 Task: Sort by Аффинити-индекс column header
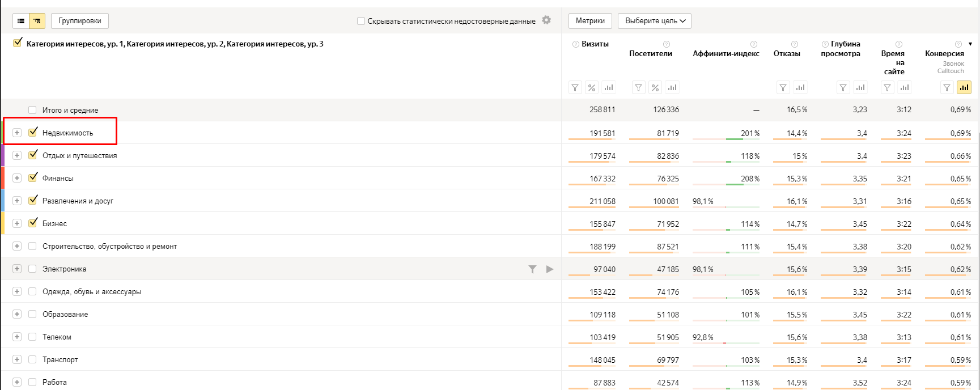pyautogui.click(x=726, y=54)
